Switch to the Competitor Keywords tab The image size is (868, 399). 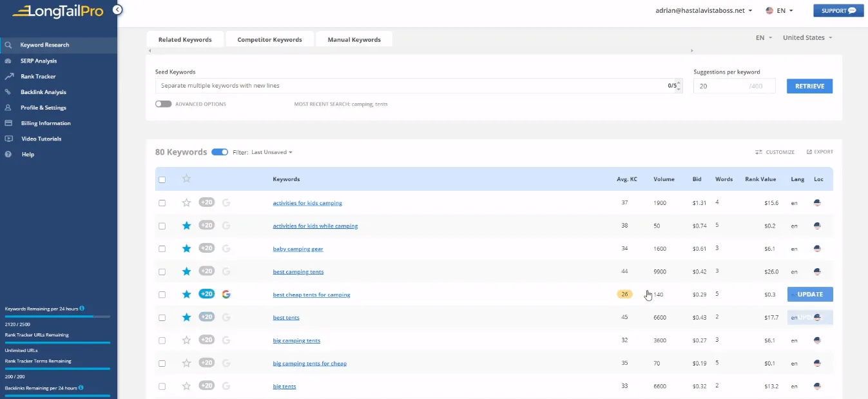point(269,40)
